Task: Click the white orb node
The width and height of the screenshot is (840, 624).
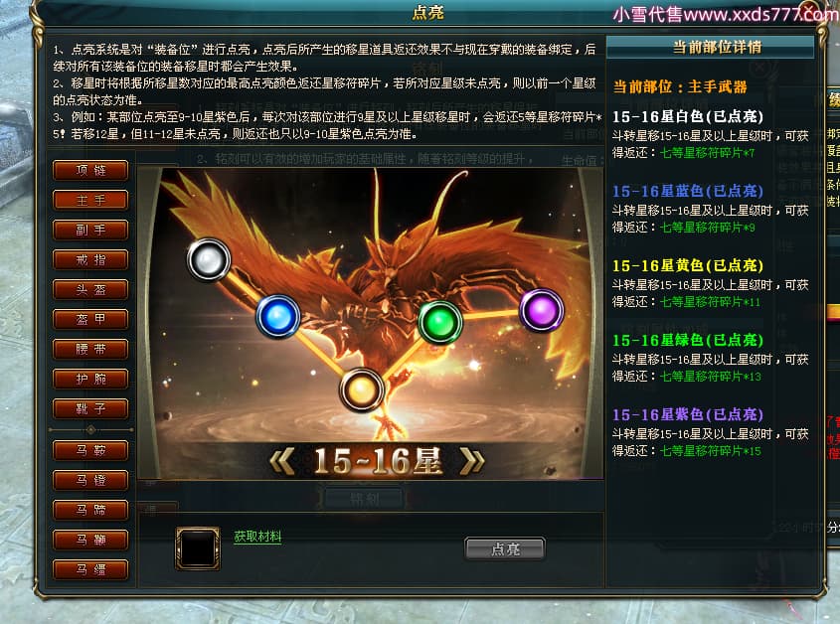Action: (209, 259)
